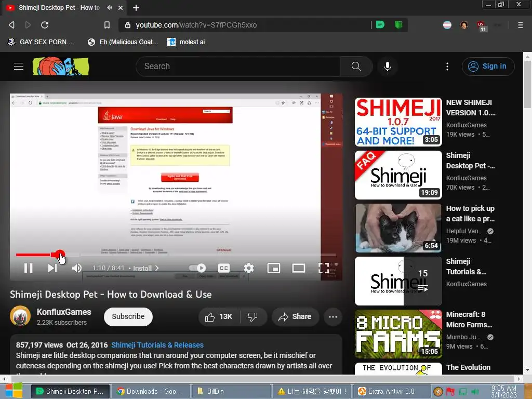Screen dimensions: 532x399
Task: Reload the current page
Action: (x=45, y=25)
